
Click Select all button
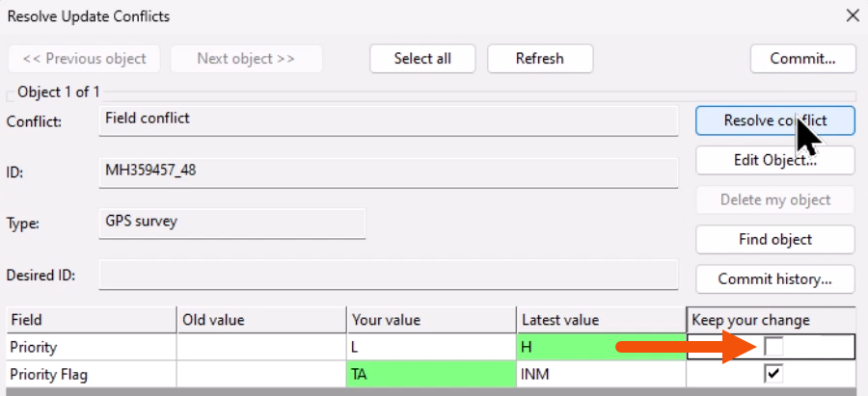point(422,59)
